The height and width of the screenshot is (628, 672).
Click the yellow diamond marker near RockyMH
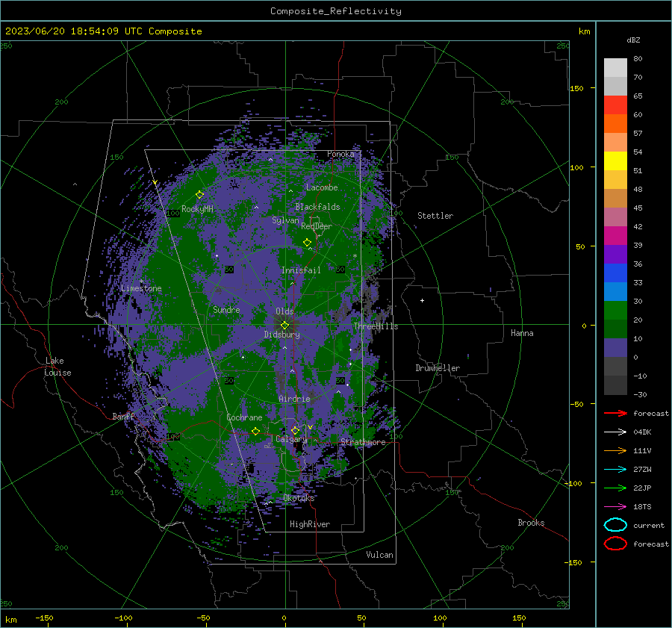pos(199,195)
